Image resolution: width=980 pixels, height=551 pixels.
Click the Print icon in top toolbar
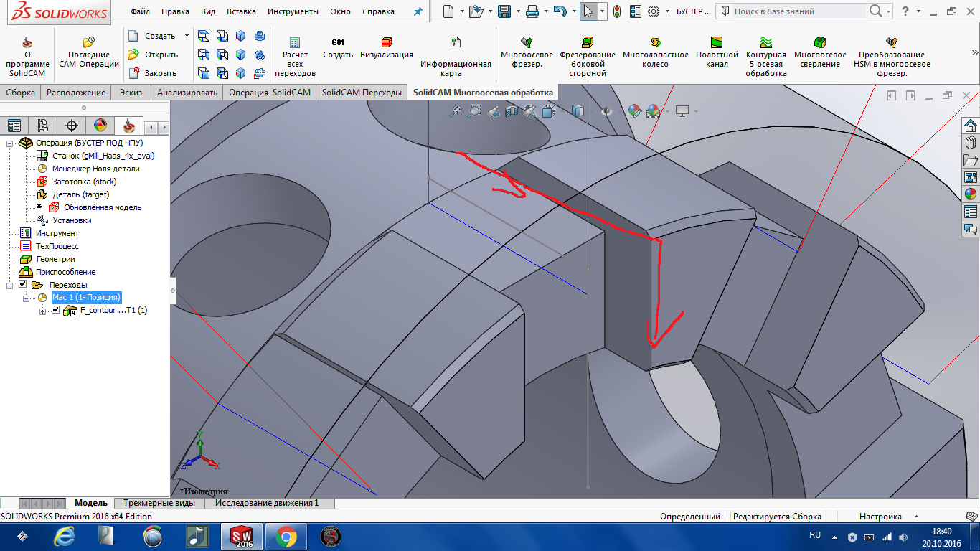tap(532, 11)
